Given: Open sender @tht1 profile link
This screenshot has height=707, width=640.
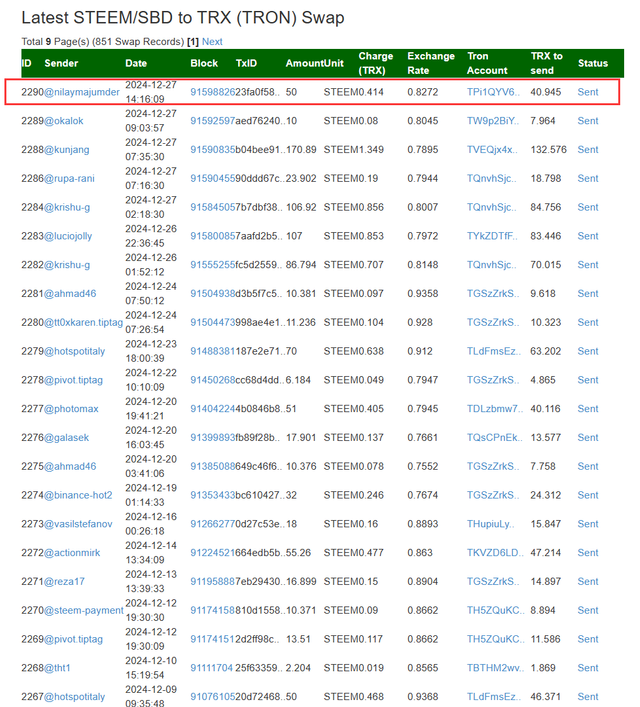Looking at the screenshot, I should tap(57, 668).
